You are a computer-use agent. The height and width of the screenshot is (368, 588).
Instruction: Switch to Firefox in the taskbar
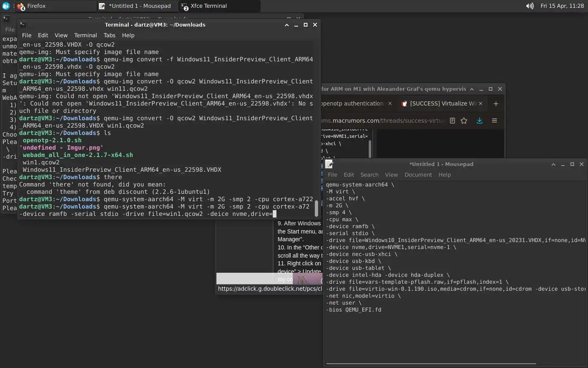(x=56, y=6)
